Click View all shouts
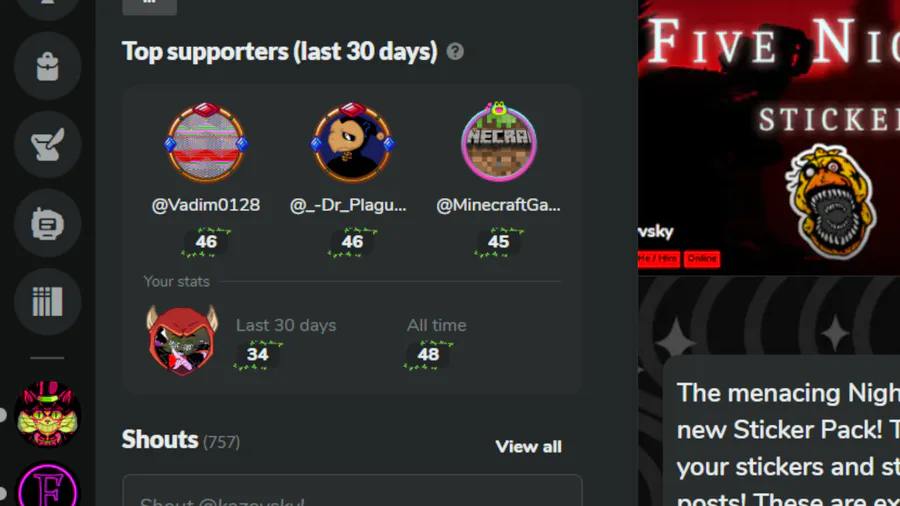The width and height of the screenshot is (900, 506). tap(528, 447)
